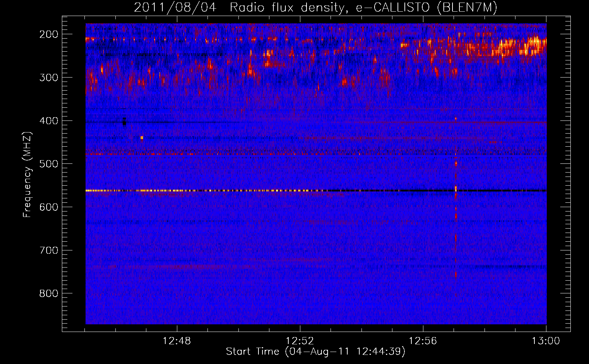Click the 300 frequency tick label
Image resolution: width=589 pixels, height=364 pixels.
click(x=49, y=78)
